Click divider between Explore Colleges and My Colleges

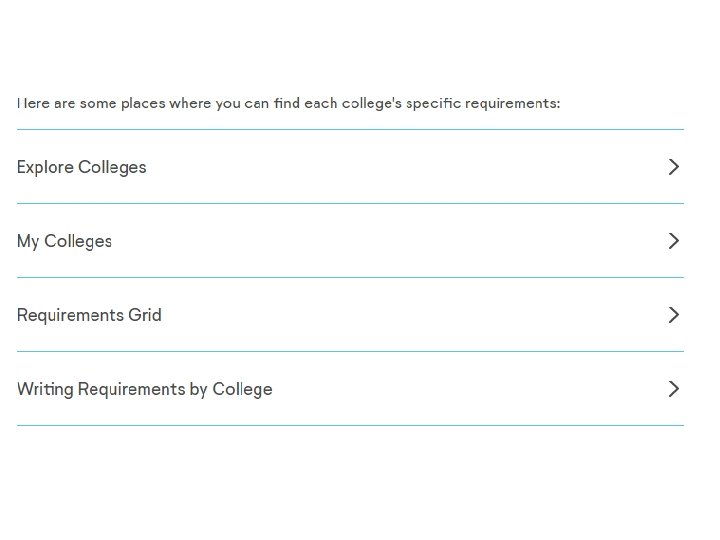click(350, 203)
